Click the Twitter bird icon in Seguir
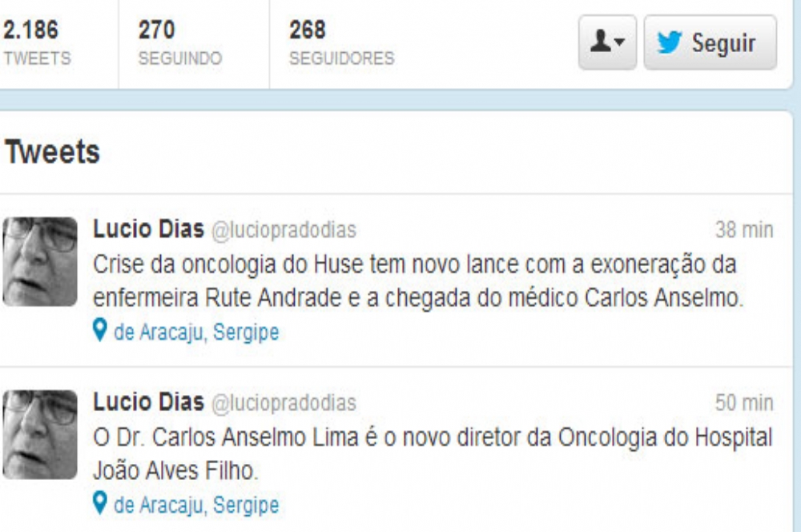 (669, 42)
